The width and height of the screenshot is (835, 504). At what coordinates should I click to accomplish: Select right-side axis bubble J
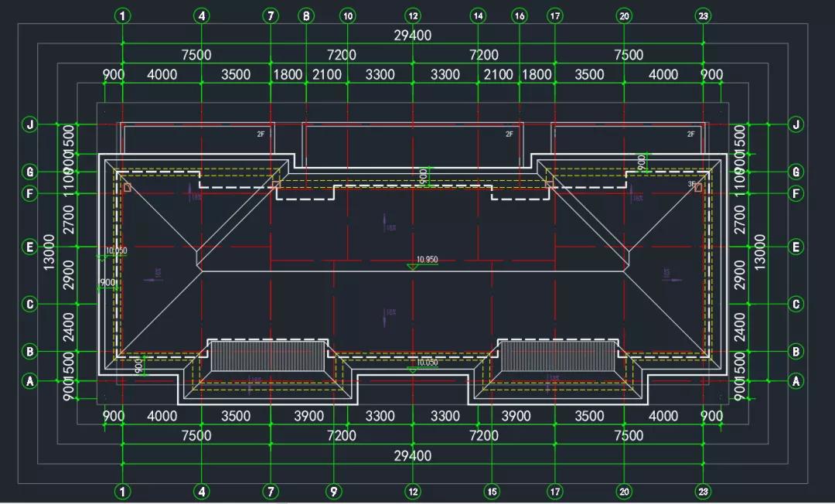796,124
